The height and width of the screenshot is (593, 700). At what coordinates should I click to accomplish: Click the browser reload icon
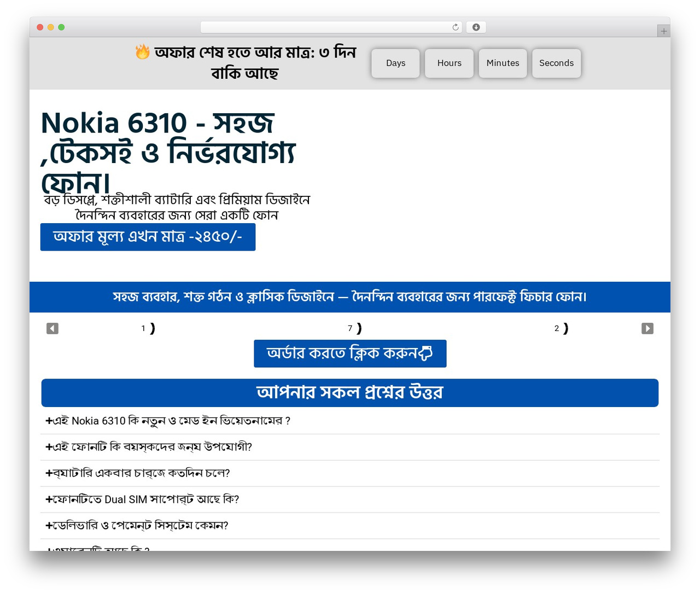[x=456, y=27]
